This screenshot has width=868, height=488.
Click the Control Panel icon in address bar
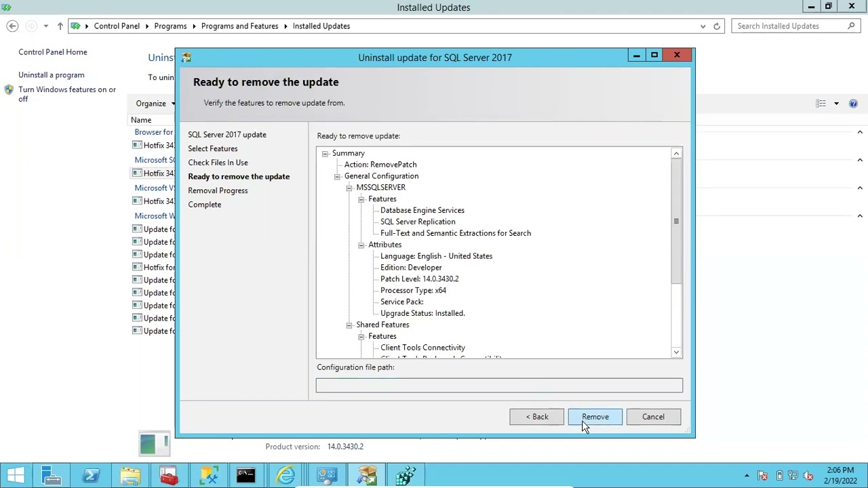tap(75, 26)
